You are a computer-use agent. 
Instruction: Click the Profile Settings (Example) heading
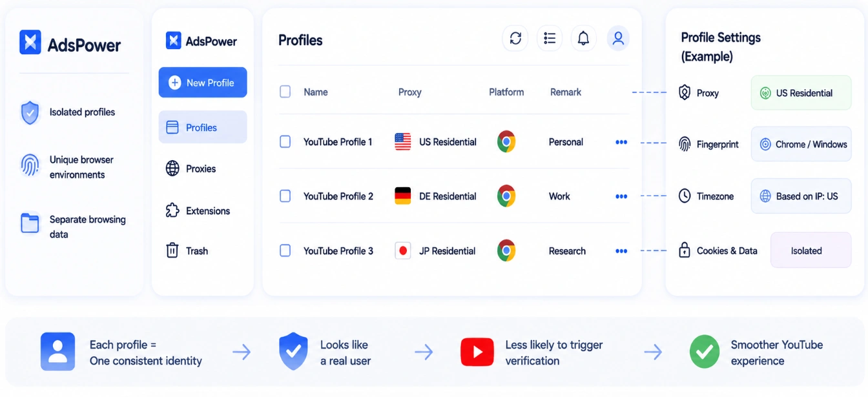click(721, 46)
